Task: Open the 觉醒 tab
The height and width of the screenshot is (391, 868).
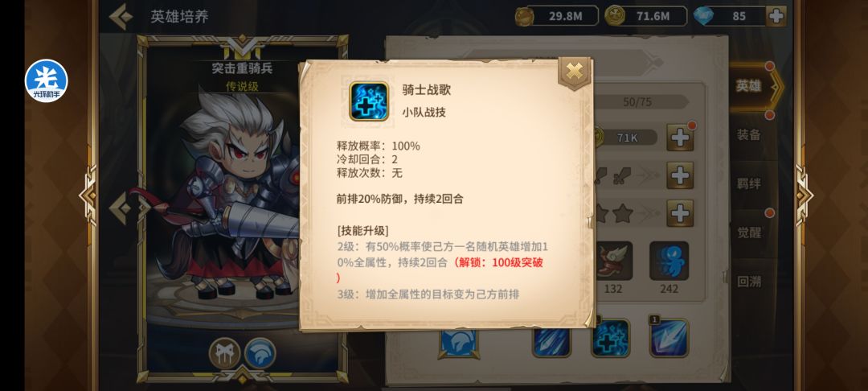Action: point(749,232)
